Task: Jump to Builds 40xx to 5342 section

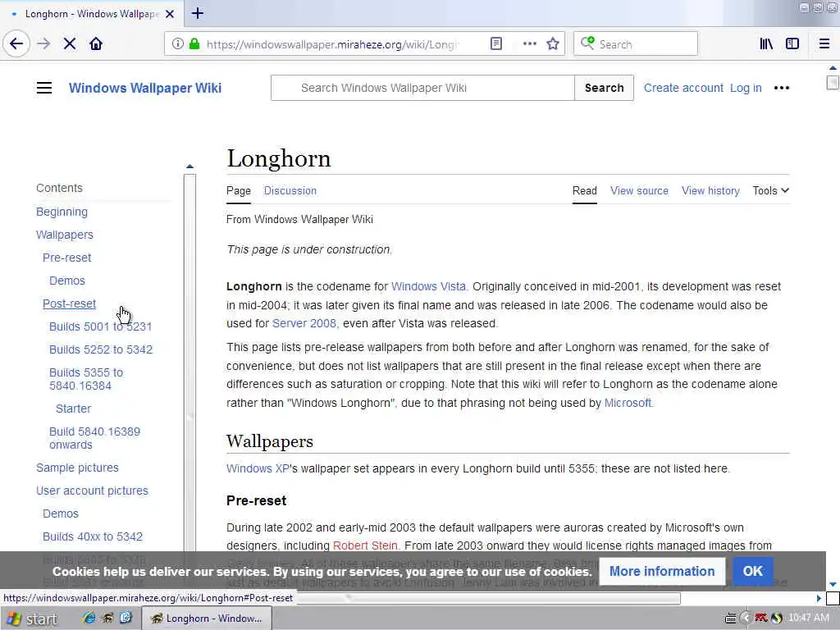Action: [x=93, y=536]
